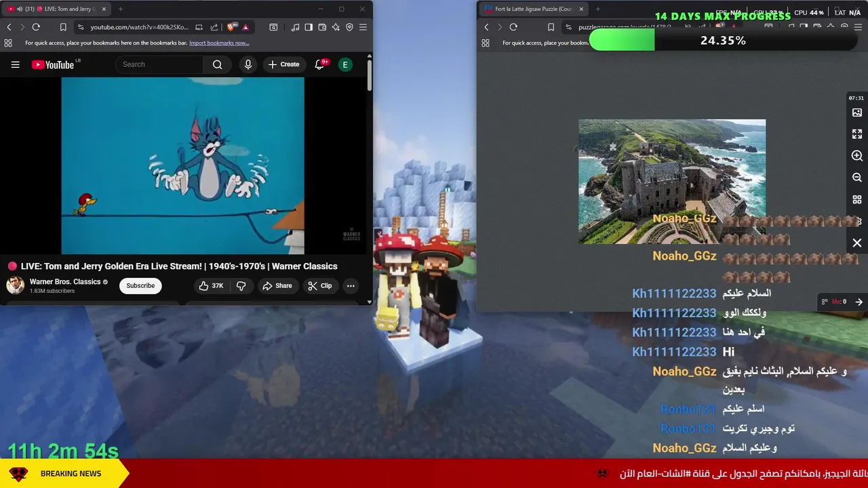Zoom out on the puzzle
The image size is (868, 488).
click(857, 178)
